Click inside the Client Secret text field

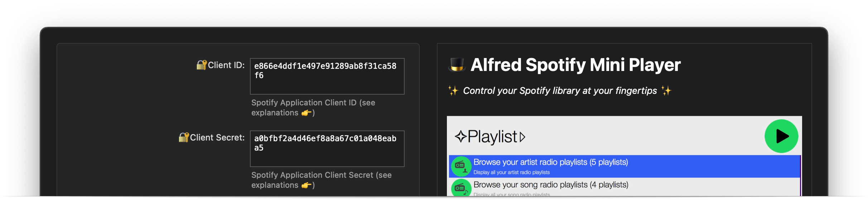pos(327,149)
